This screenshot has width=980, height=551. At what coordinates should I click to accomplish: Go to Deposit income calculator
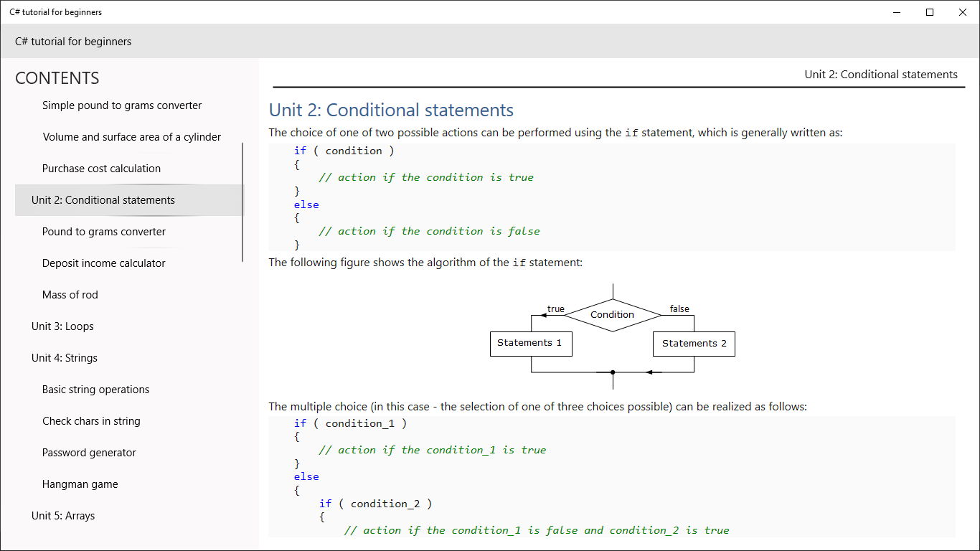tap(104, 263)
